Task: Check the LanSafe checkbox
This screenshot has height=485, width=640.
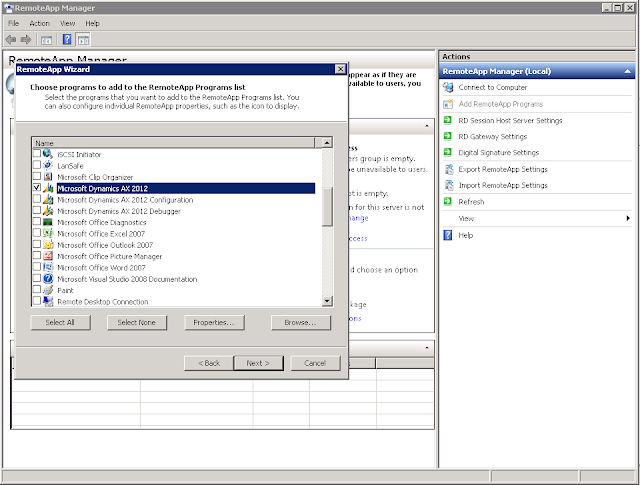Action: click(x=37, y=165)
